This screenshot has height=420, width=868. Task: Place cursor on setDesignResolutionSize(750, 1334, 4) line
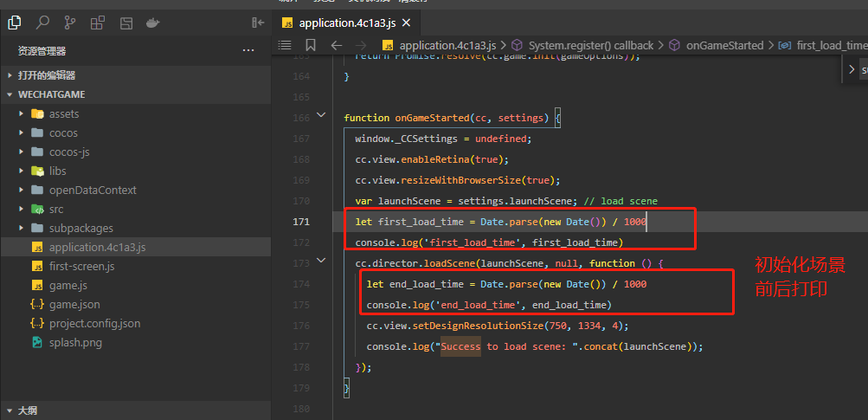click(498, 326)
